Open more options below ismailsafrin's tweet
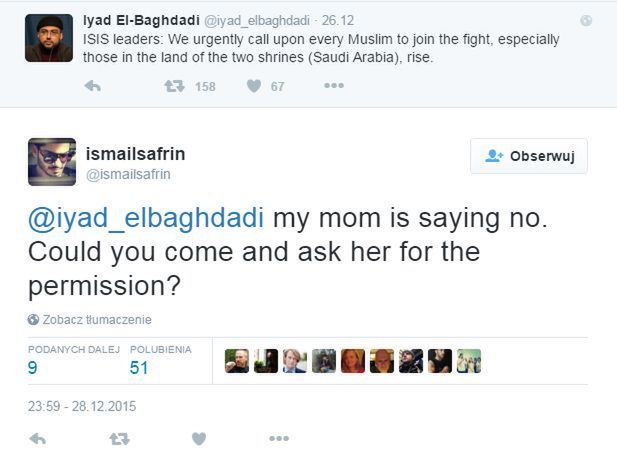617x473 pixels. (279, 438)
